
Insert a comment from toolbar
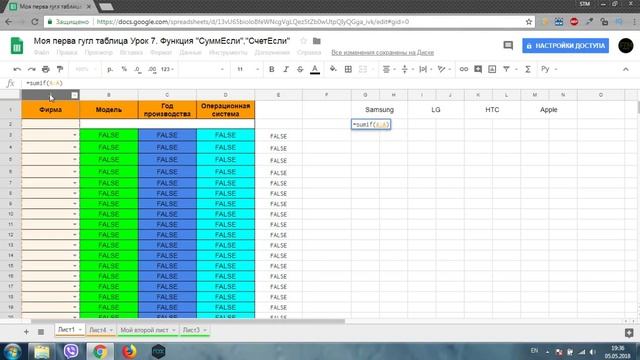478,69
